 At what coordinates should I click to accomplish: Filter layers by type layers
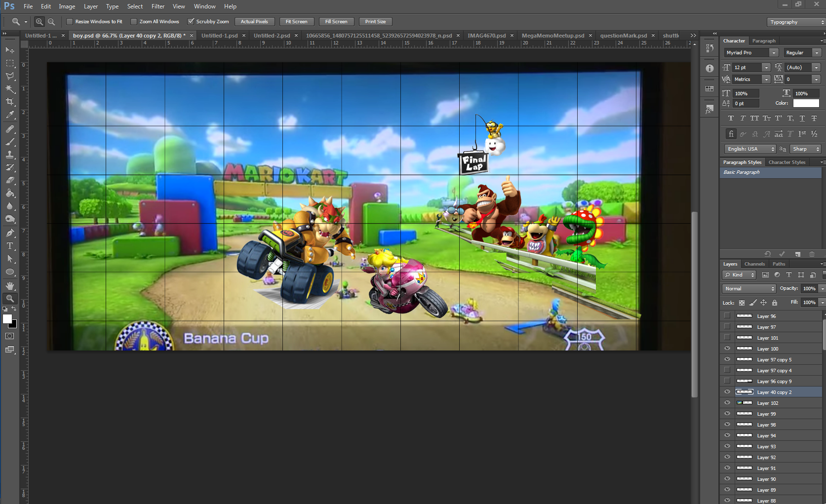(x=789, y=275)
